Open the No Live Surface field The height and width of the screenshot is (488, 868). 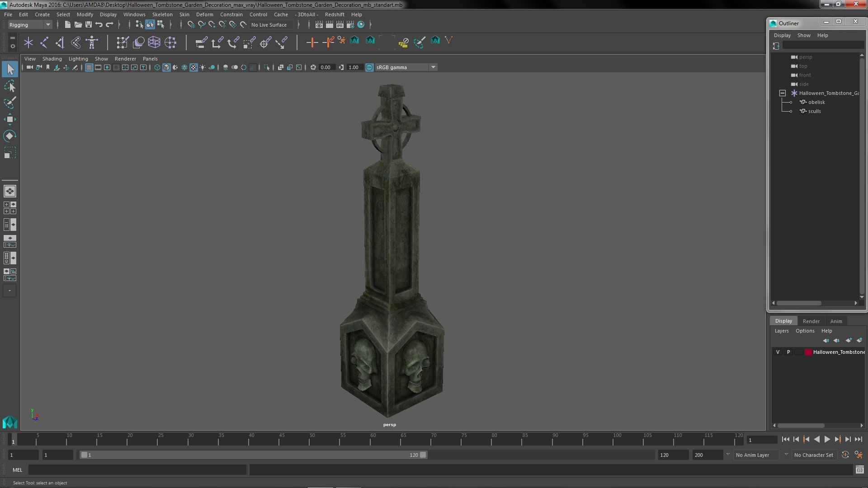271,25
